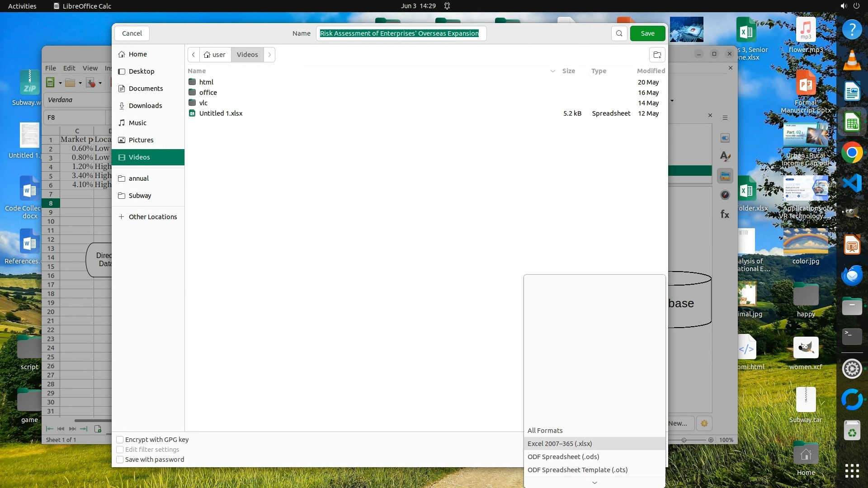868x488 pixels.
Task: Open the sidebar Gallery panel icon
Action: [x=725, y=176]
